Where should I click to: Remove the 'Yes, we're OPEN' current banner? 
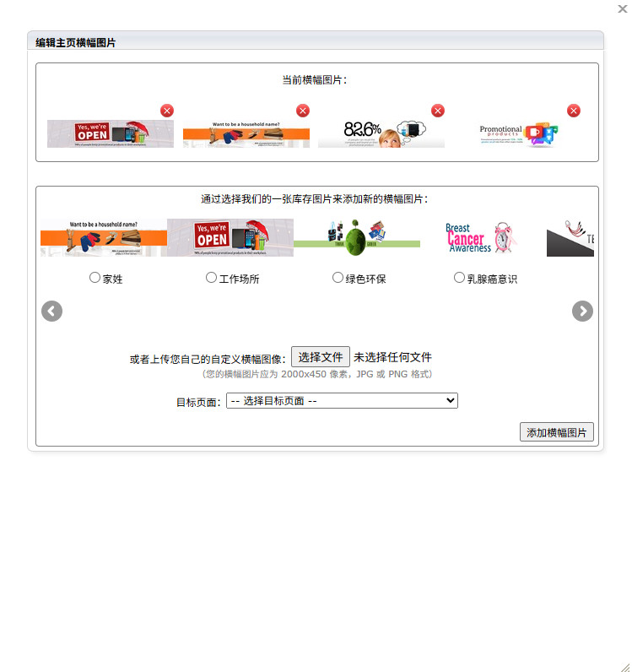[x=167, y=111]
